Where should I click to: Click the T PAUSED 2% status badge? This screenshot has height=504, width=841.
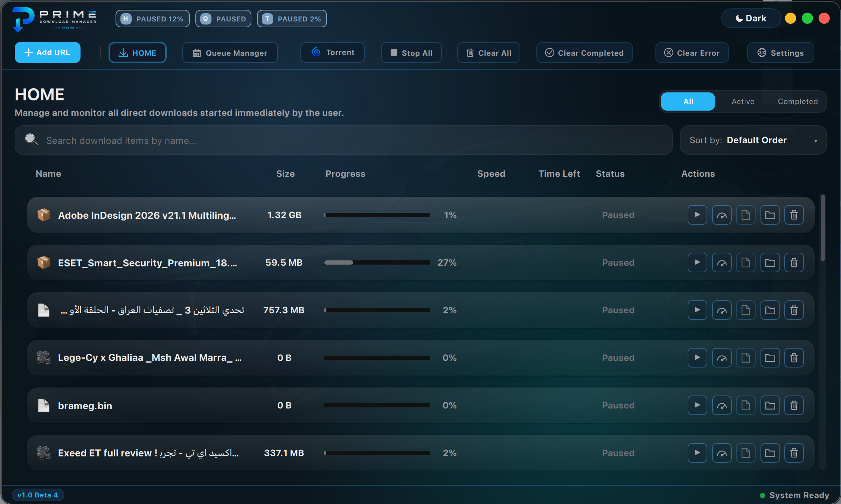(x=292, y=19)
